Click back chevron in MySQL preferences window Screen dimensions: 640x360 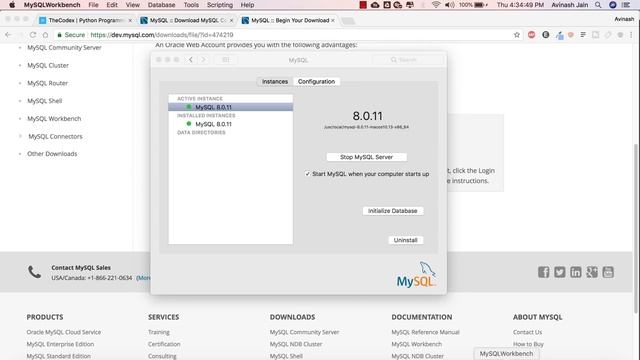tap(191, 60)
